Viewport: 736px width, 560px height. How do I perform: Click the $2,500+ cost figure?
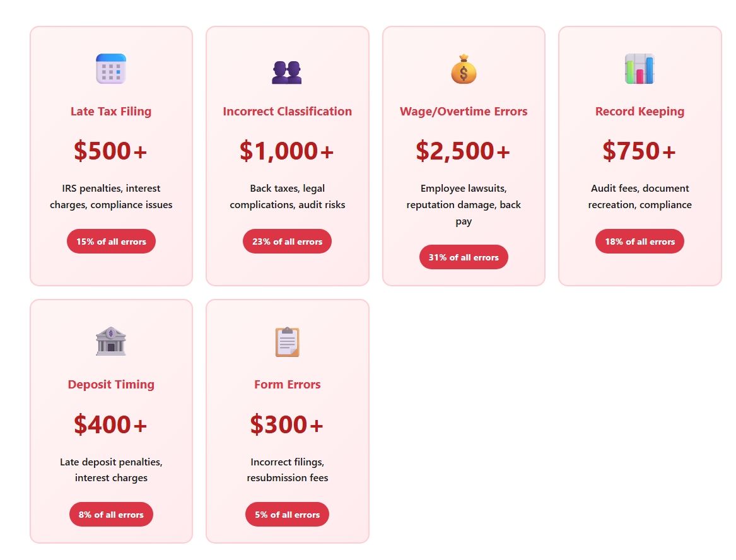click(464, 151)
